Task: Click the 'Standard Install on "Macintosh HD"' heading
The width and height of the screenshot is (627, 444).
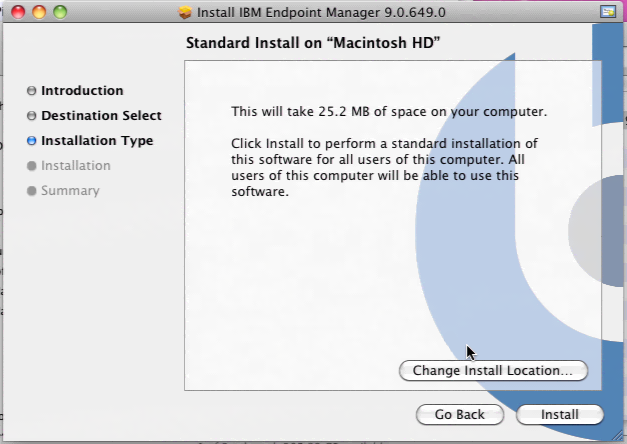Action: pos(313,42)
